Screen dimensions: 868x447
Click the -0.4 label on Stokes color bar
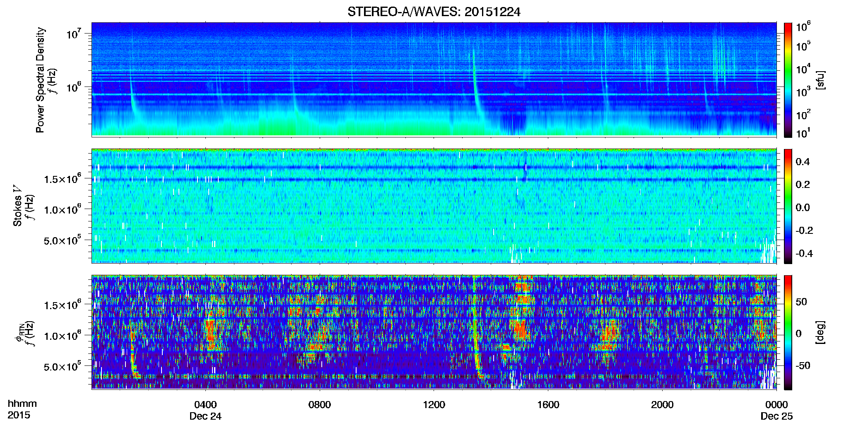pyautogui.click(x=804, y=253)
